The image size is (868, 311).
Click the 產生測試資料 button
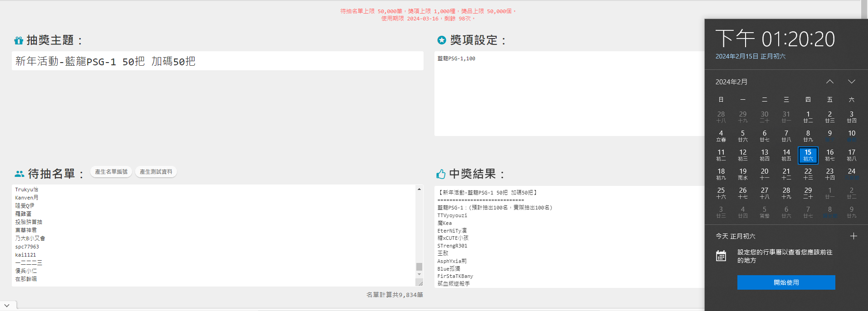(x=156, y=172)
